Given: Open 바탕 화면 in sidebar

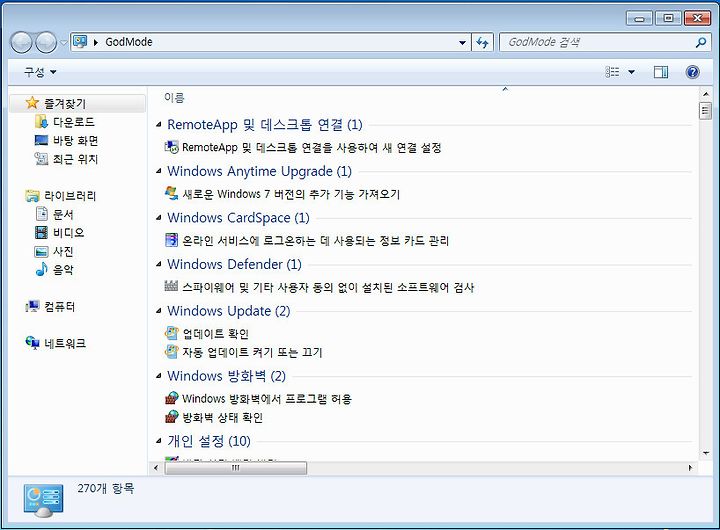Looking at the screenshot, I should [x=75, y=141].
